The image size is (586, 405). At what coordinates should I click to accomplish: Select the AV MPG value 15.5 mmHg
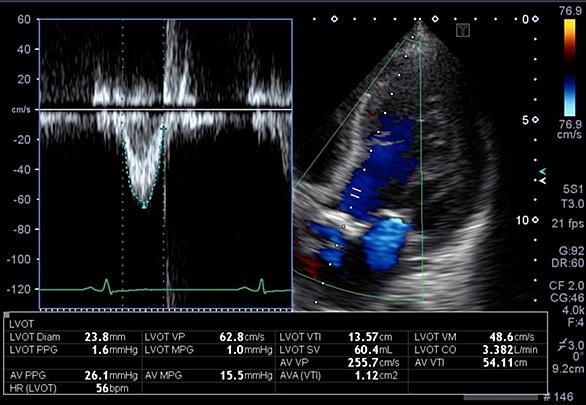coord(246,375)
